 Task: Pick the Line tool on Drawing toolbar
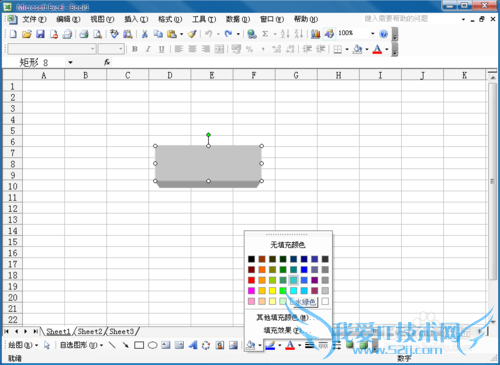[112, 345]
